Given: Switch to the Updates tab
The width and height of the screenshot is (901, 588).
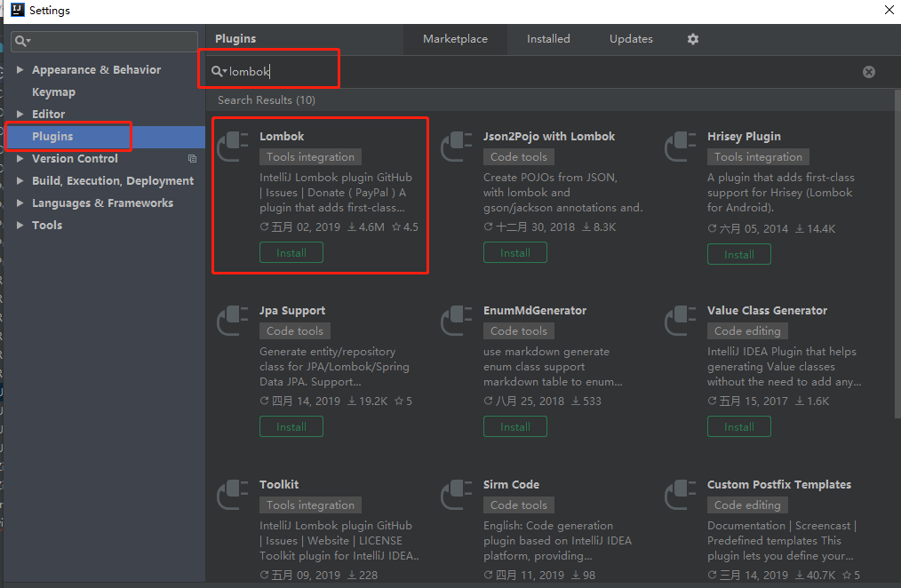Looking at the screenshot, I should tap(631, 39).
